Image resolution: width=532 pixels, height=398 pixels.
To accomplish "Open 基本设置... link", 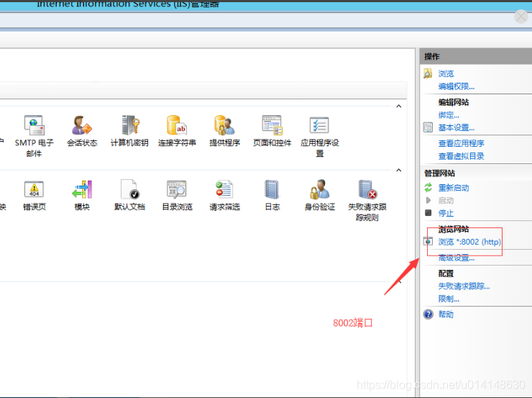I will (457, 127).
